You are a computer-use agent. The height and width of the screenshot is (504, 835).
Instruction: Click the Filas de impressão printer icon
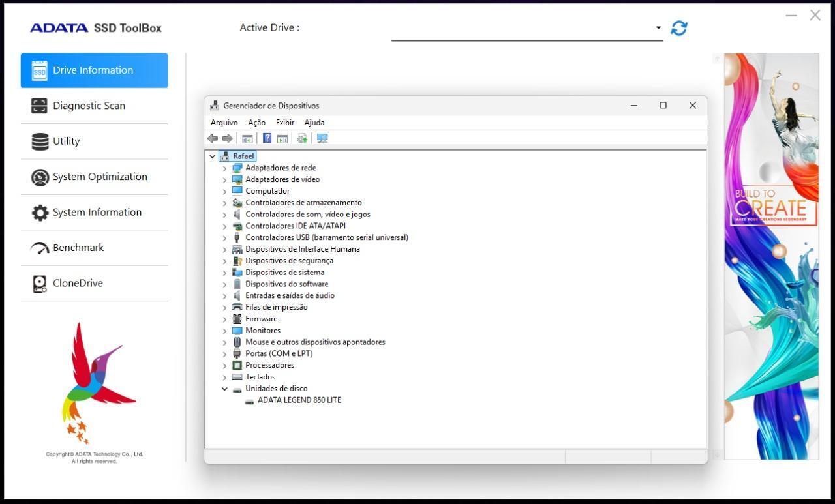tap(237, 307)
